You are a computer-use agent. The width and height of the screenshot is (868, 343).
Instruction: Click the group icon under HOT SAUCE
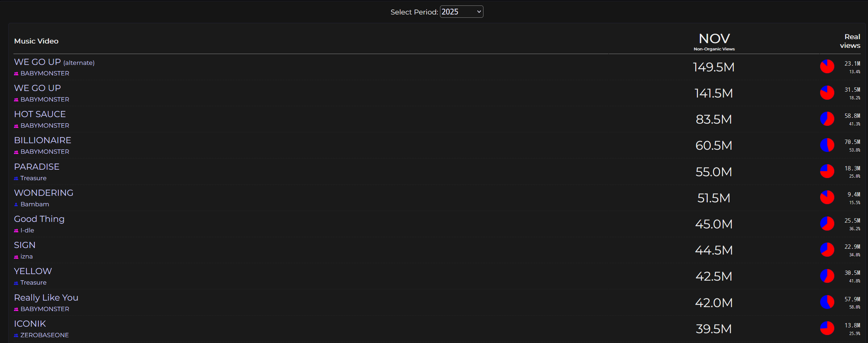point(16,126)
